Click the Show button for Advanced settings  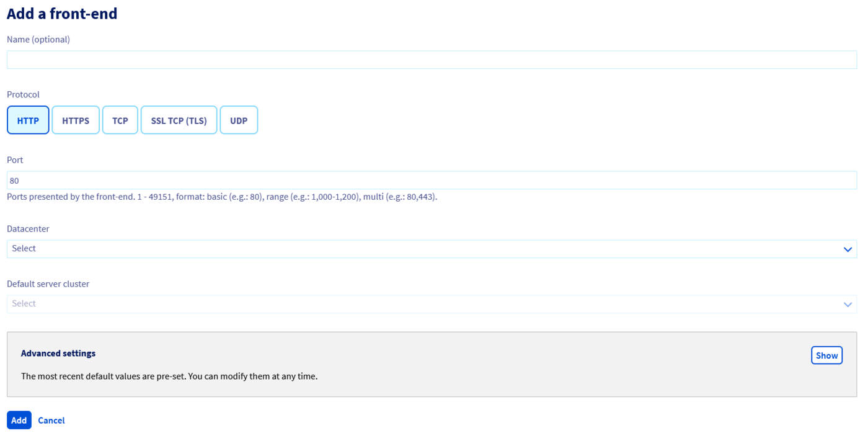click(x=827, y=355)
